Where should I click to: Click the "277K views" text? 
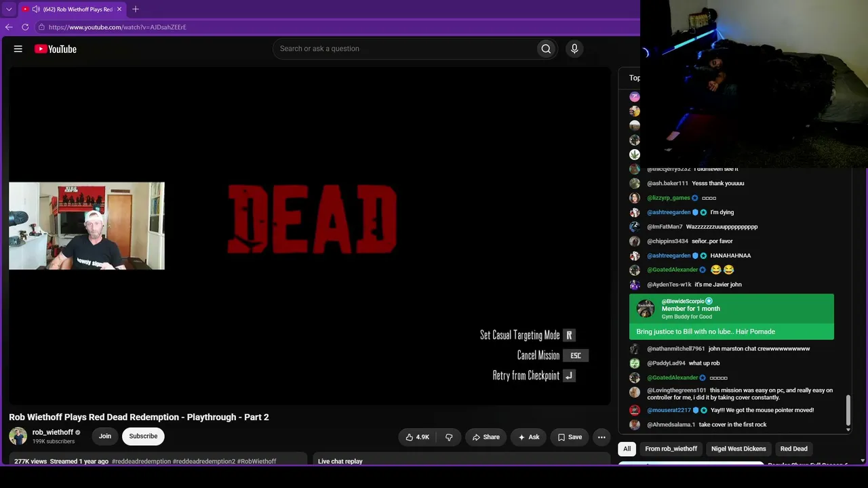(31, 462)
